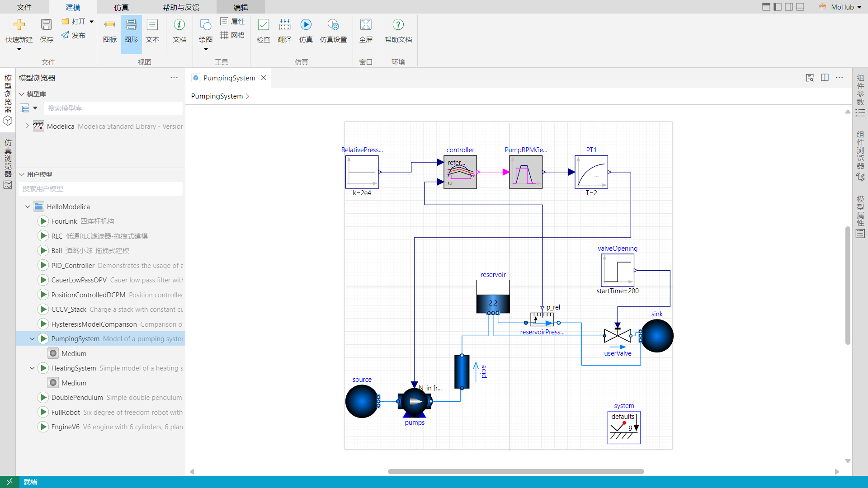Click the 快速新建 quick-new icon
868x488 pixels.
click(x=19, y=25)
